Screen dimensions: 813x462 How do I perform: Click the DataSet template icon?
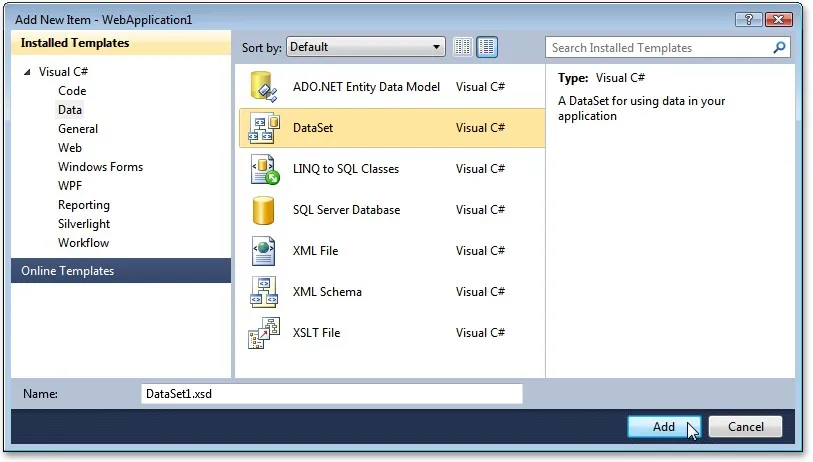(x=264, y=128)
